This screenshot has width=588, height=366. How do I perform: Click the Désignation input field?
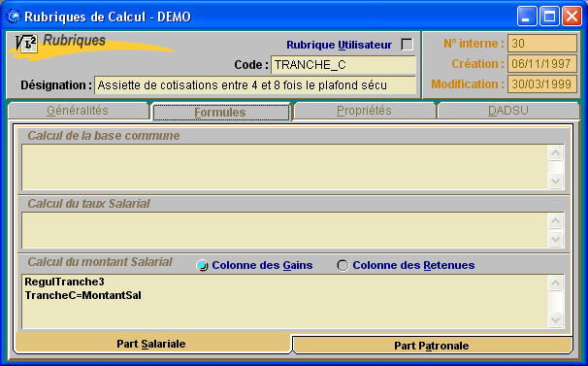255,85
